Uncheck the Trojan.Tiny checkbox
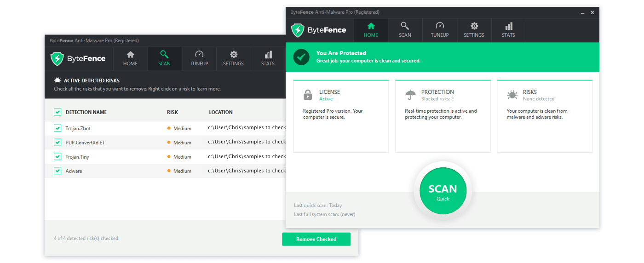The height and width of the screenshot is (263, 644). 57,157
